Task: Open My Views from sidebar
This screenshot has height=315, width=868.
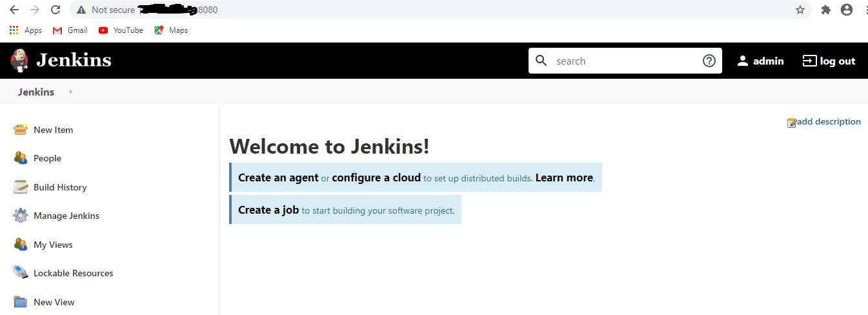Action: point(53,245)
